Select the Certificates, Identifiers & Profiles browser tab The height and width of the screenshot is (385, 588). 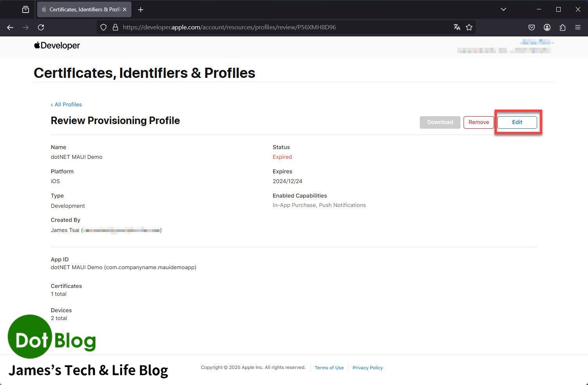pos(84,9)
